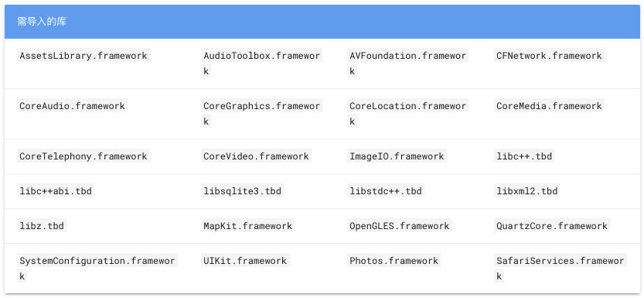Select ImageIO.framework text
The image size is (644, 298).
pos(397,156)
